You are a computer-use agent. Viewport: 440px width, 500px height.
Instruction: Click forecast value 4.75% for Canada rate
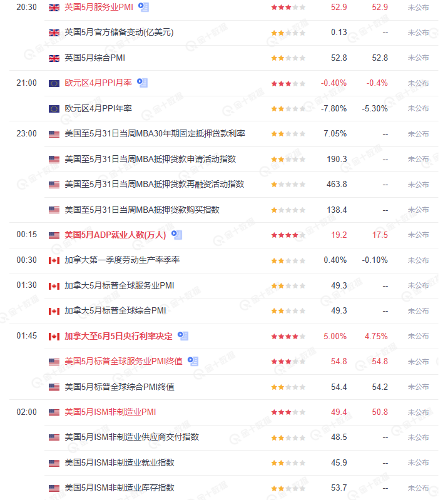coord(376,336)
